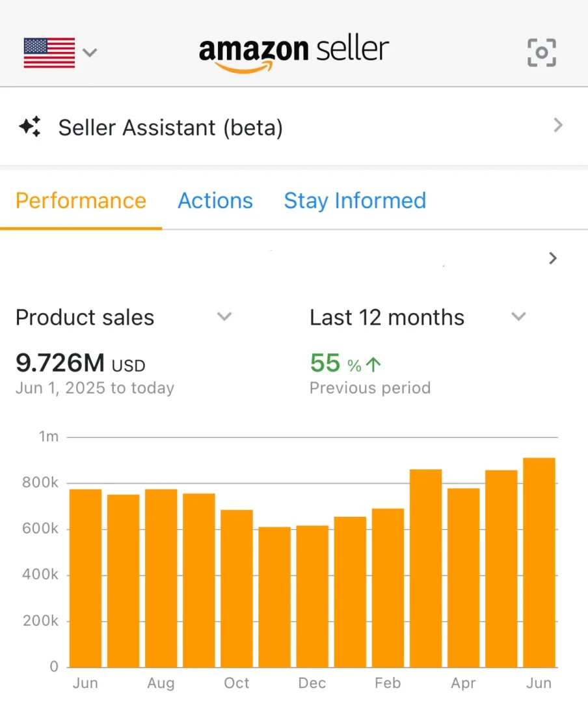
Task: Select the December bar in chart
Action: pyautogui.click(x=312, y=596)
